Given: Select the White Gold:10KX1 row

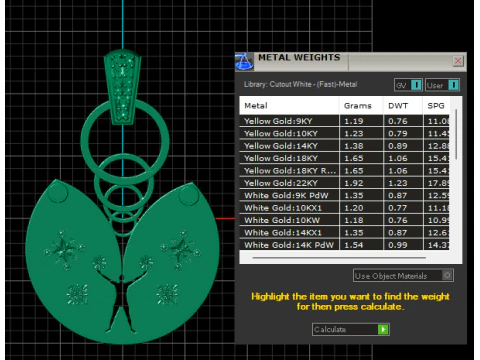Looking at the screenshot, I should 344,208.
